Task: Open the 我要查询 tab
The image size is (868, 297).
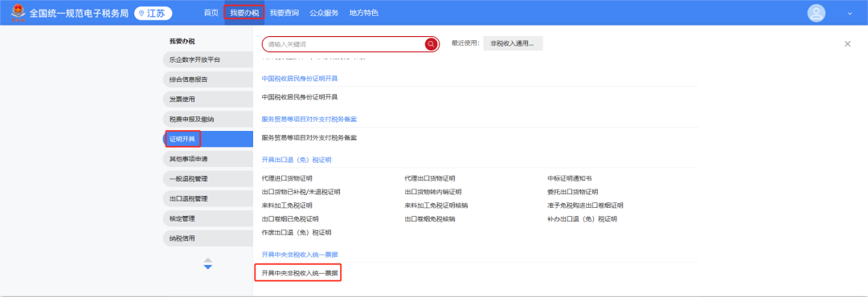Action: [x=285, y=13]
